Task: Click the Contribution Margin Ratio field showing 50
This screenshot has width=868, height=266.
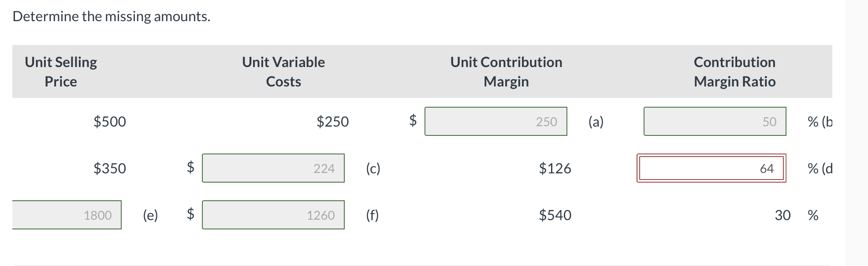Action: [714, 122]
